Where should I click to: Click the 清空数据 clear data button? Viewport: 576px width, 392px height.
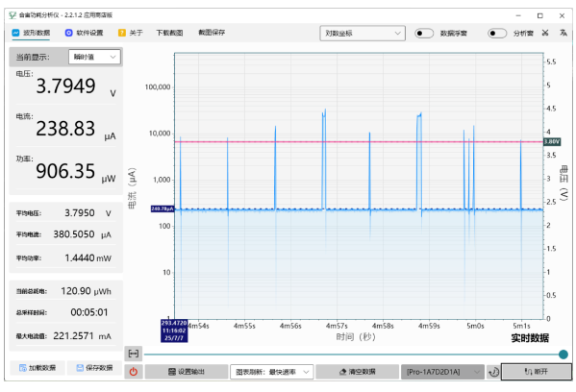357,372
